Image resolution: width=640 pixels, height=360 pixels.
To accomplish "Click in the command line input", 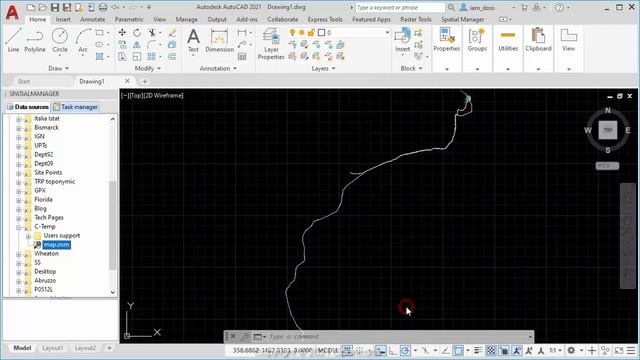I will pyautogui.click(x=398, y=337).
